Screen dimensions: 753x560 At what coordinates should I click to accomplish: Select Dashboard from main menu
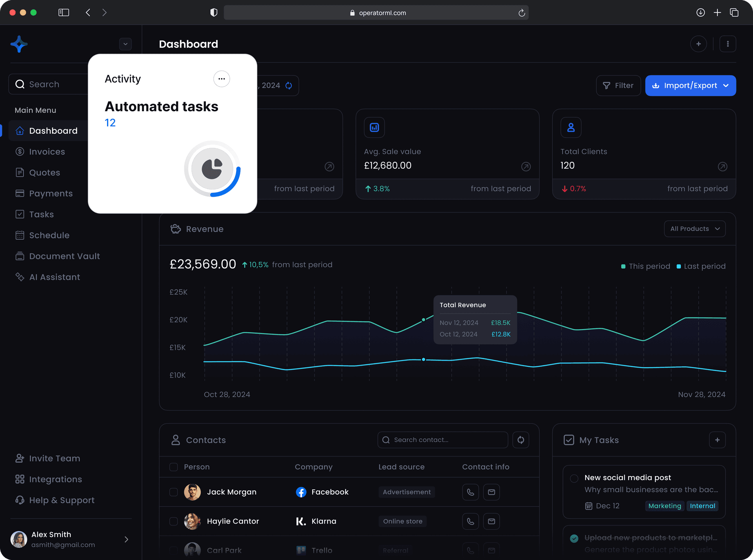pos(53,130)
